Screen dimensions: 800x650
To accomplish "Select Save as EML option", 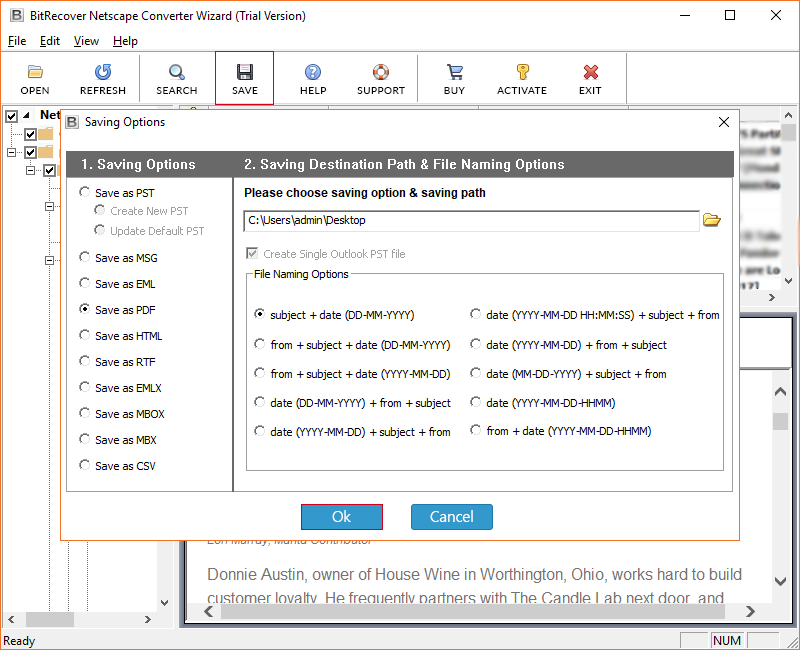I will pos(117,284).
